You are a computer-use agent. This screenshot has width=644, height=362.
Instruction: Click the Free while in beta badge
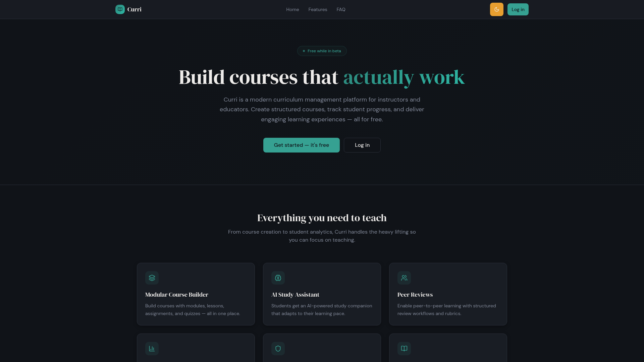coord(322,51)
